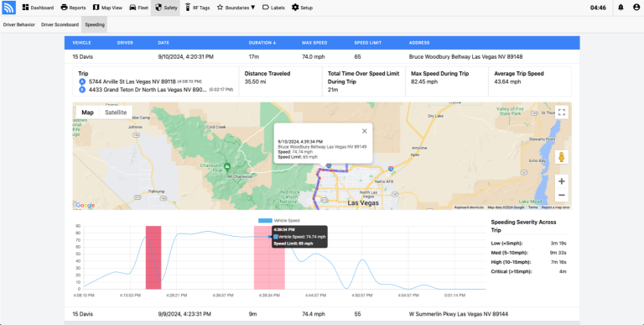
Task: Open the Labels page
Action: (273, 8)
